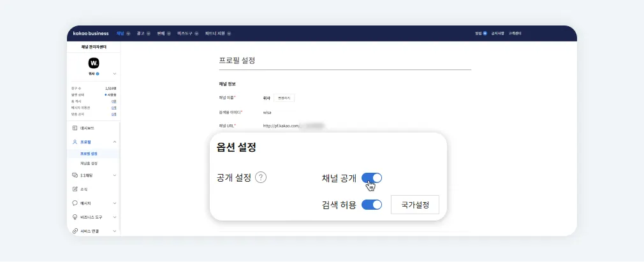Expand the 메시지 section chevron
This screenshot has height=262, width=644.
coord(115,203)
